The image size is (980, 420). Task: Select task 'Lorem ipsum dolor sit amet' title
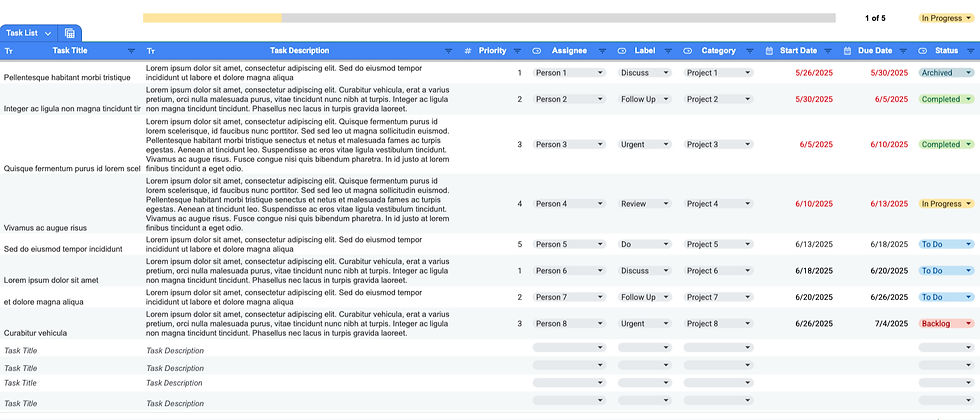point(51,280)
